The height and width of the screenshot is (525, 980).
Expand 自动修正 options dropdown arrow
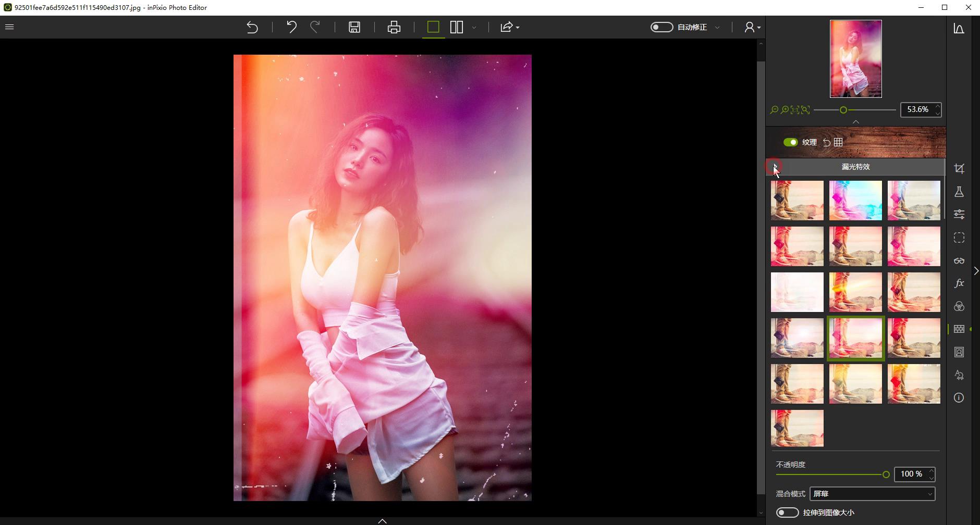point(717,27)
